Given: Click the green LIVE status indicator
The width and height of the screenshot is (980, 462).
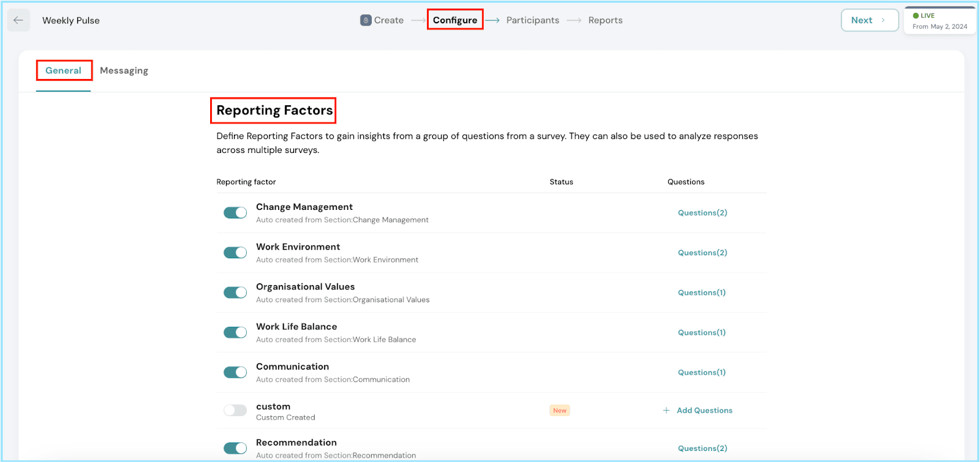Looking at the screenshot, I should pos(916,16).
